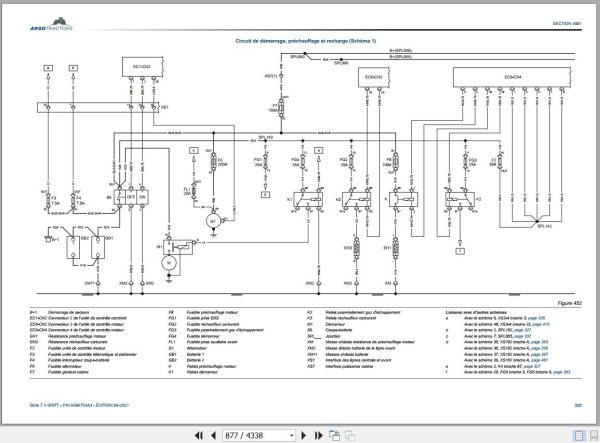600x443 pixels.
Task: Click the EC1-CN2 connector box in the schematic
Action: (x=142, y=67)
